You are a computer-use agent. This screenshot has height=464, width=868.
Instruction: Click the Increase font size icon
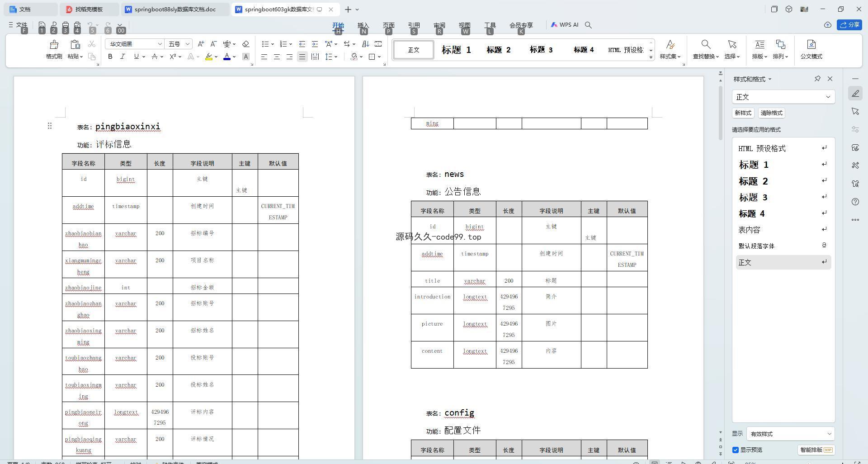click(x=201, y=44)
